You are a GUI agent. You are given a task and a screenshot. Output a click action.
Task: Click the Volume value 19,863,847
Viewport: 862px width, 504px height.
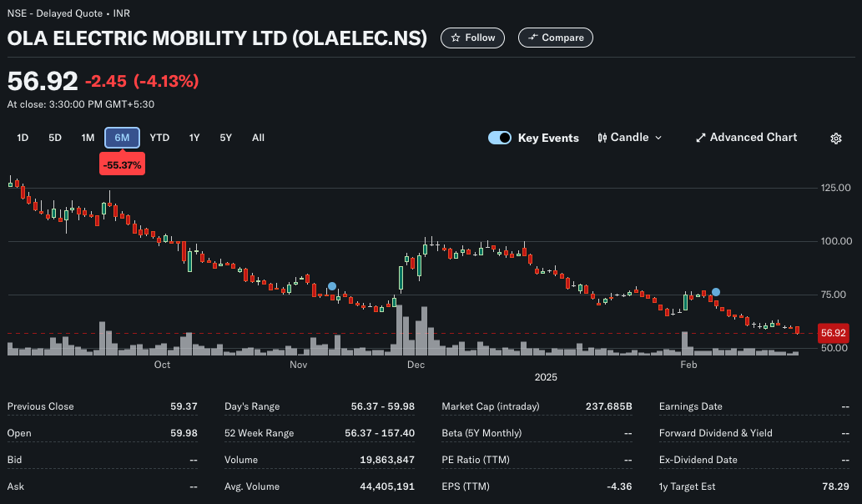click(x=387, y=460)
